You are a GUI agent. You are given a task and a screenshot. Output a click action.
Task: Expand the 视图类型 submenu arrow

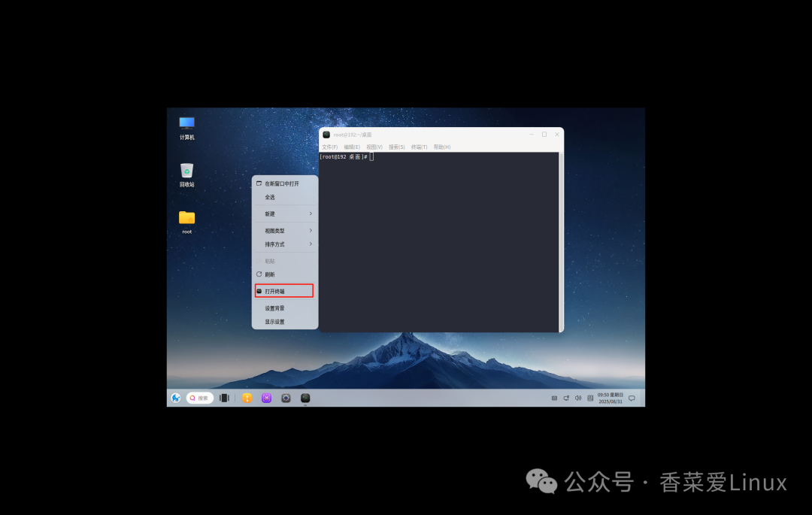pyautogui.click(x=311, y=230)
